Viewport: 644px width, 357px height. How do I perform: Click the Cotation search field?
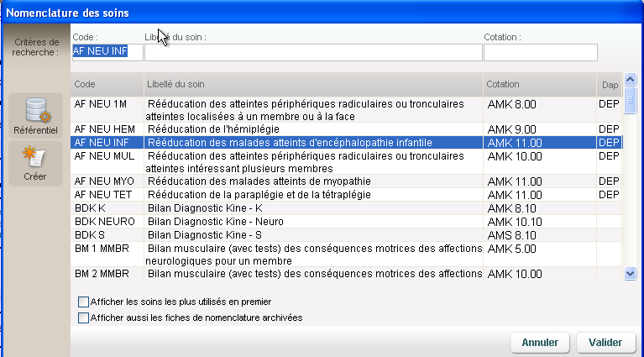click(x=541, y=52)
